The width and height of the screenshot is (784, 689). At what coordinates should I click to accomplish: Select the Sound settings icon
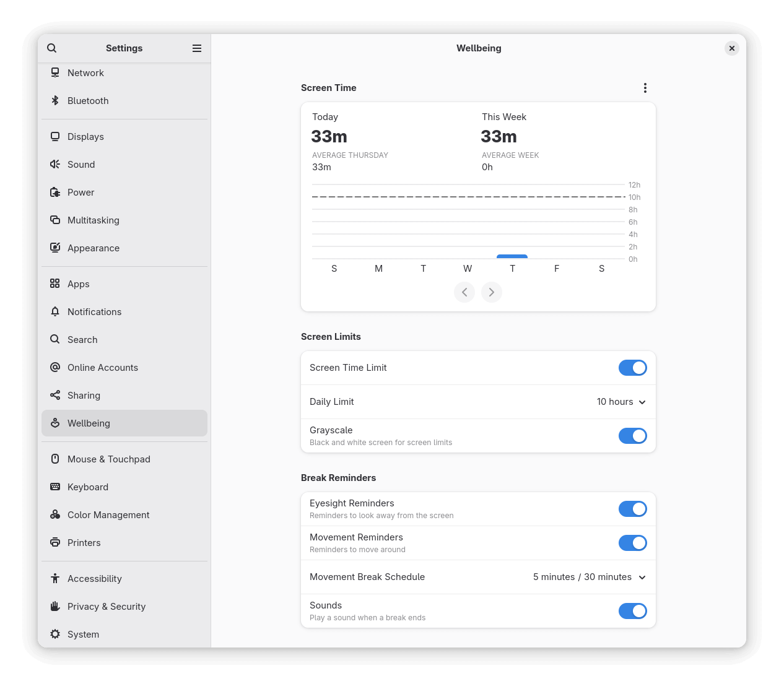click(x=55, y=164)
